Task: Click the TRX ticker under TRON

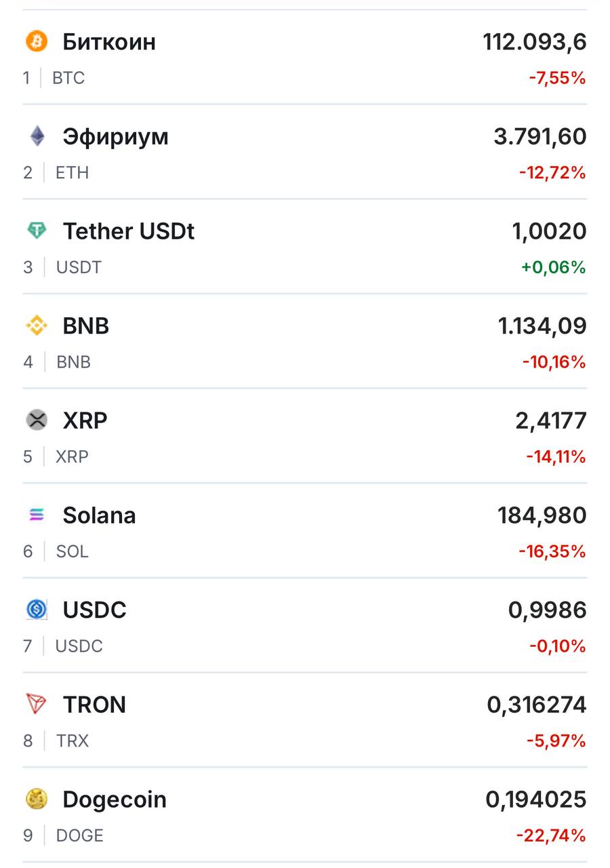Action: [x=73, y=741]
